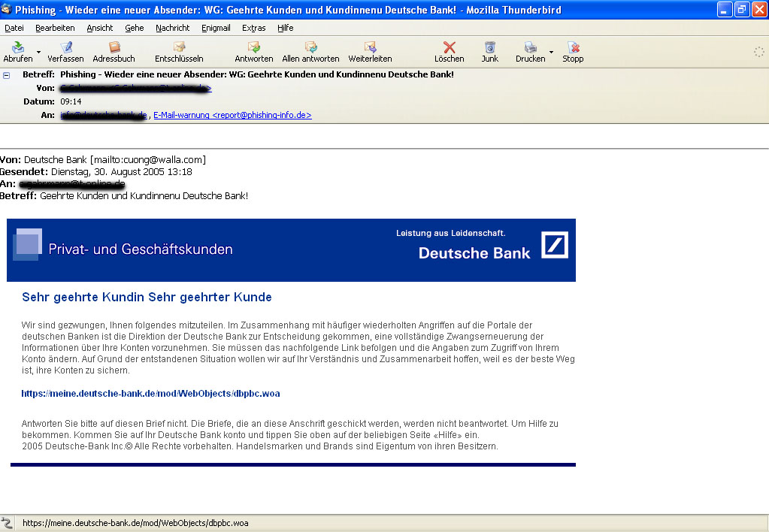Click the activity throbber icon

(758, 52)
